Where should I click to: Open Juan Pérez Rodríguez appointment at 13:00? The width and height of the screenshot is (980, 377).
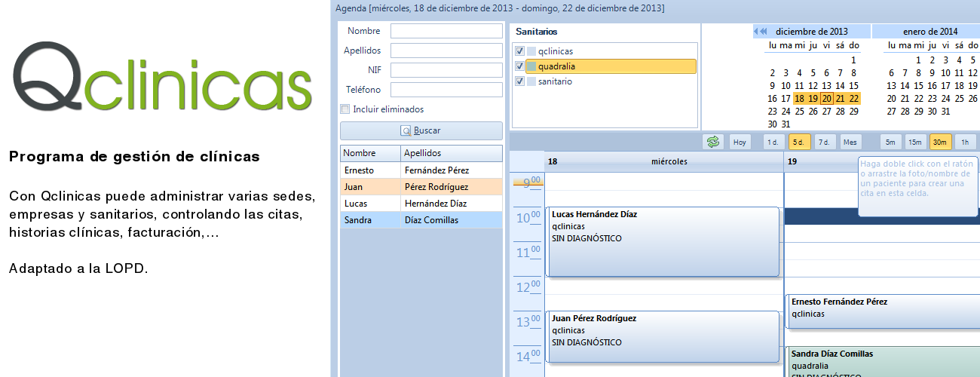coord(662,337)
